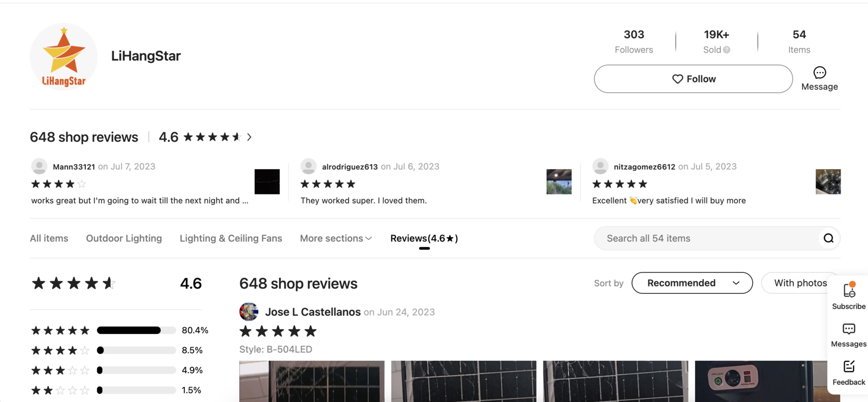Open the Recommended sort dropdown
The width and height of the screenshot is (868, 402).
pos(692,283)
